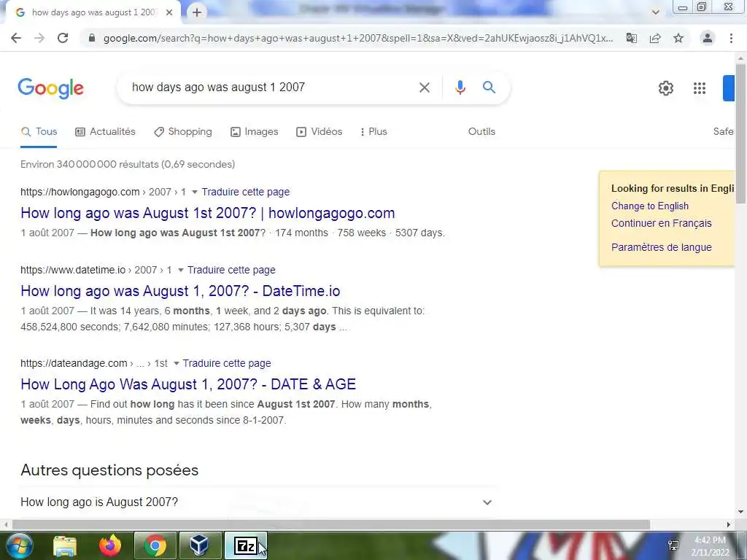Open the Plus more menu
Screen dimensions: 747x560
[x=373, y=131]
